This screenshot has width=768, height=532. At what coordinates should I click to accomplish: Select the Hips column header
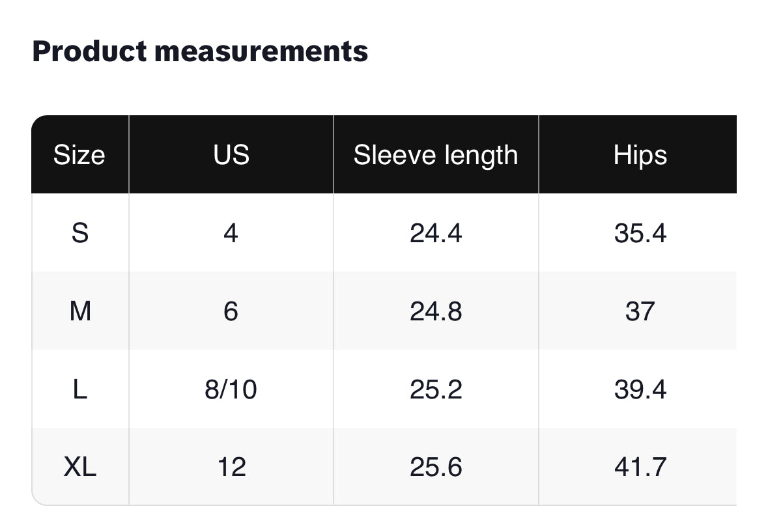(x=640, y=155)
